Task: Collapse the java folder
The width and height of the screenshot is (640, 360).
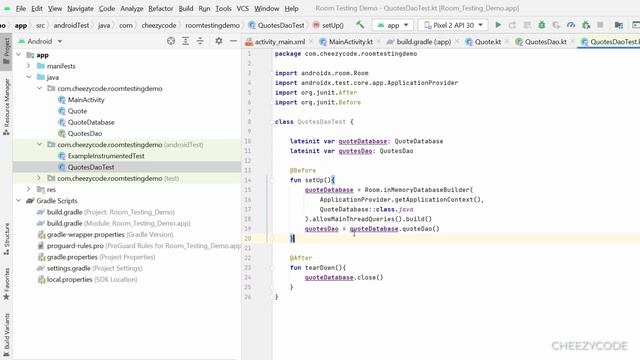Action: tap(29, 77)
